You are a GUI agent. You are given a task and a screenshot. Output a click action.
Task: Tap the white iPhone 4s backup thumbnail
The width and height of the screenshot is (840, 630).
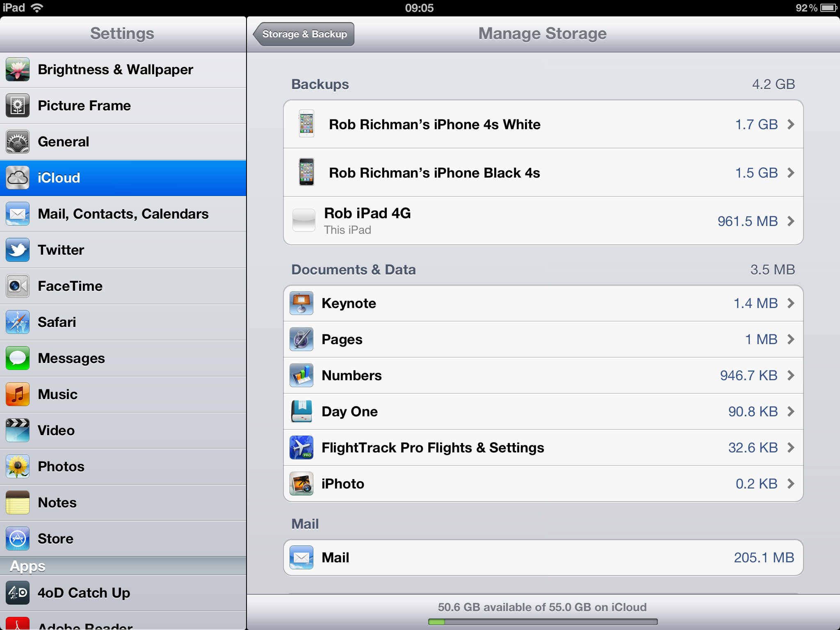pos(306,124)
